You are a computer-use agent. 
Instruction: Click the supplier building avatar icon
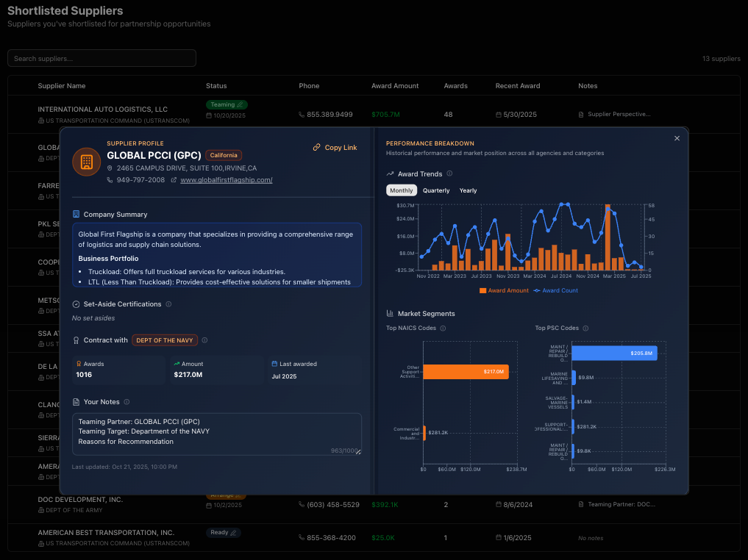click(86, 162)
